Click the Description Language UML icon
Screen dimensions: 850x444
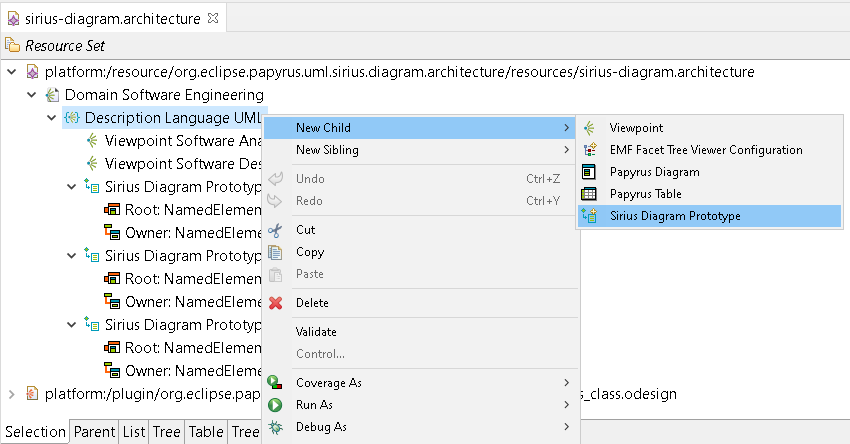pos(72,118)
